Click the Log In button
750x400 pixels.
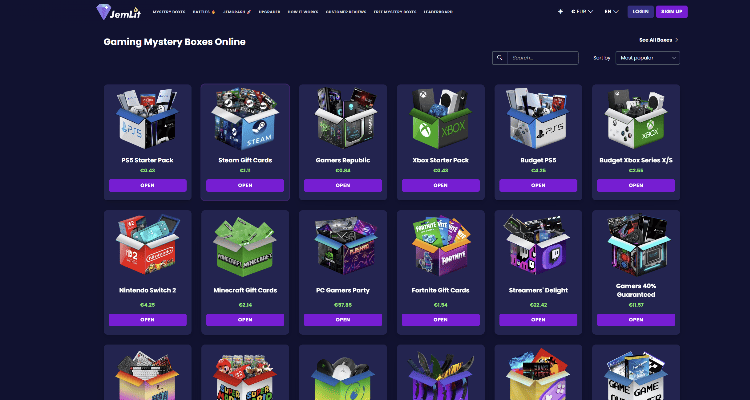(x=640, y=11)
